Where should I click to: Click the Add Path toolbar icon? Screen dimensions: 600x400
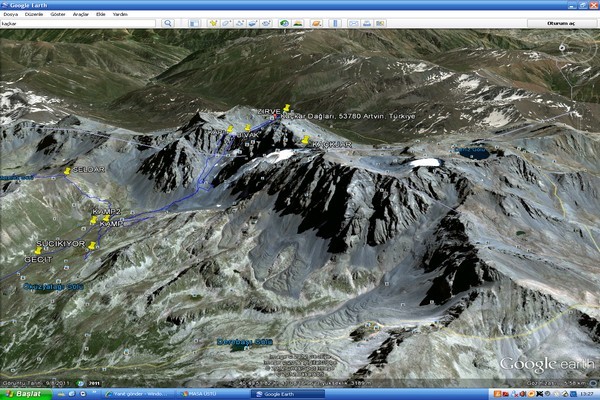pyautogui.click(x=241, y=22)
